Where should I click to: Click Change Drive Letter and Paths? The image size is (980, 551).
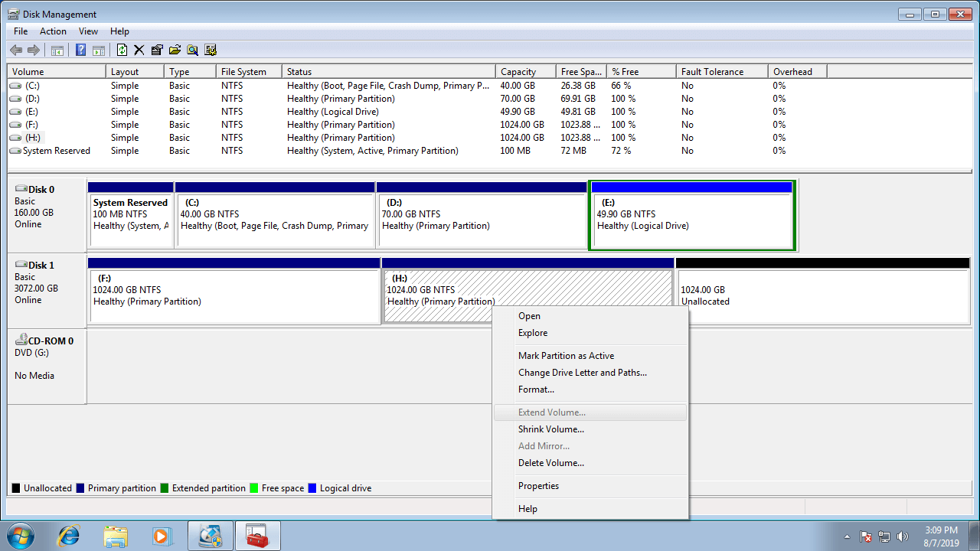pos(582,373)
